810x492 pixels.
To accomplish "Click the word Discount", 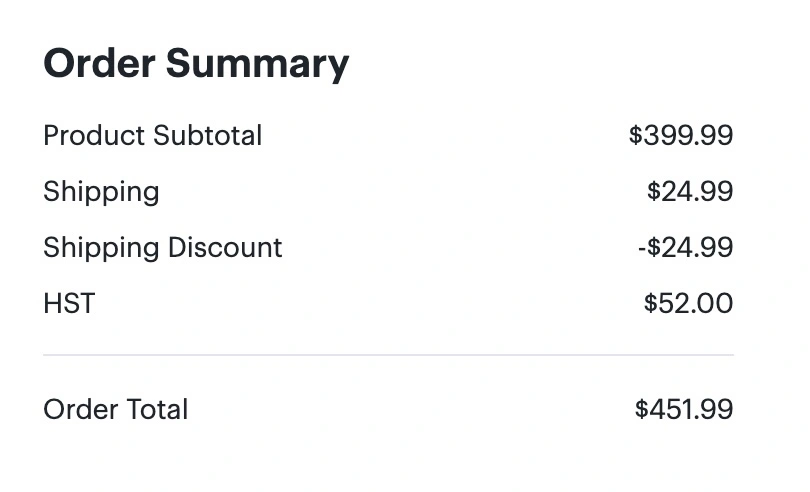I will (225, 248).
